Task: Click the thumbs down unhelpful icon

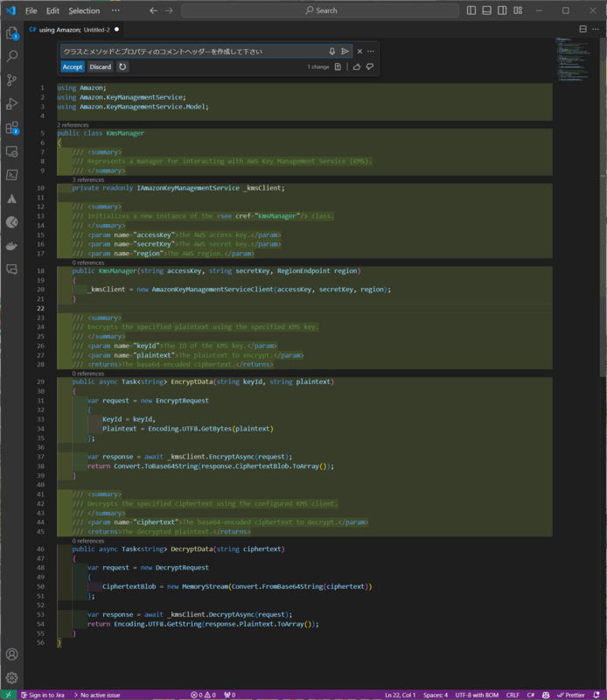Action: coord(370,67)
